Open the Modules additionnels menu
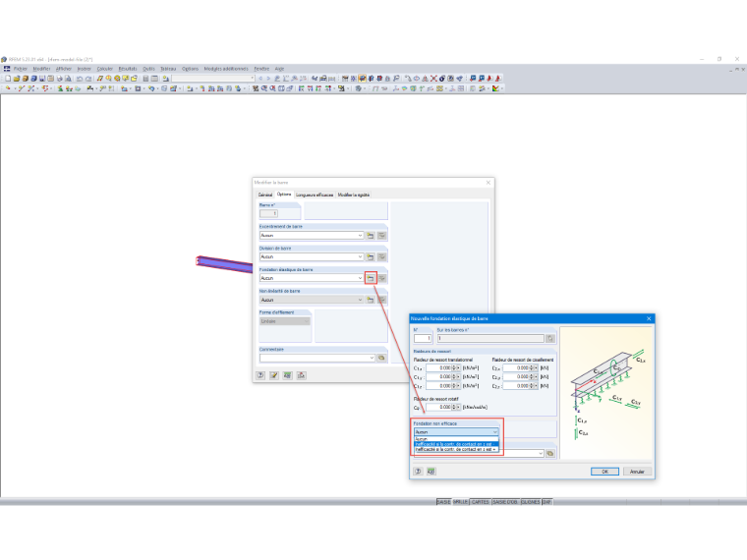 click(x=226, y=69)
